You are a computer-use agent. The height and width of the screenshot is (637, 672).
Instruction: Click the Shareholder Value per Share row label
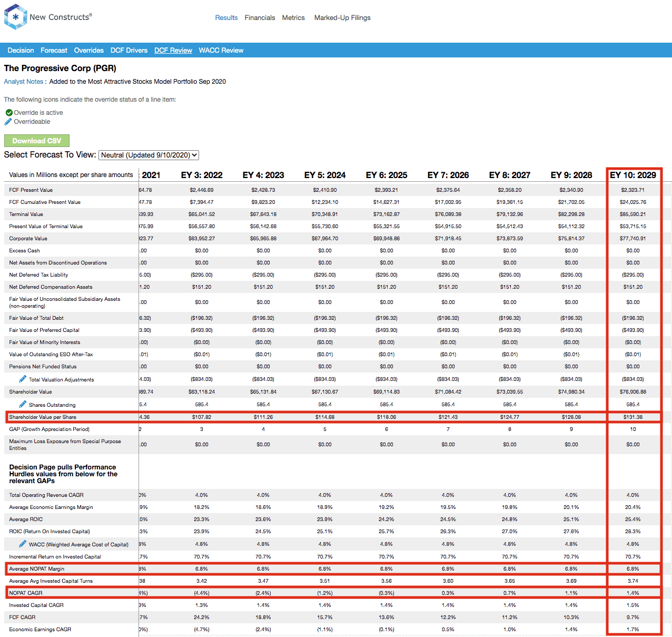[43, 417]
